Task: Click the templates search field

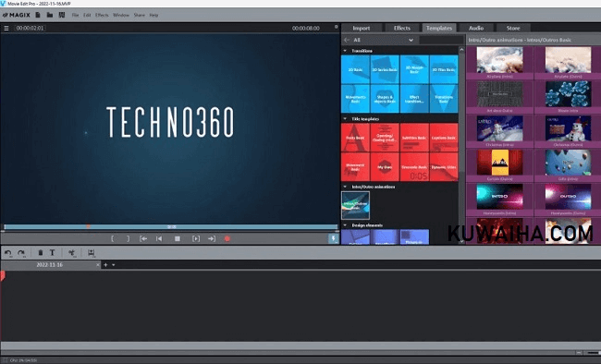Action: click(x=441, y=40)
